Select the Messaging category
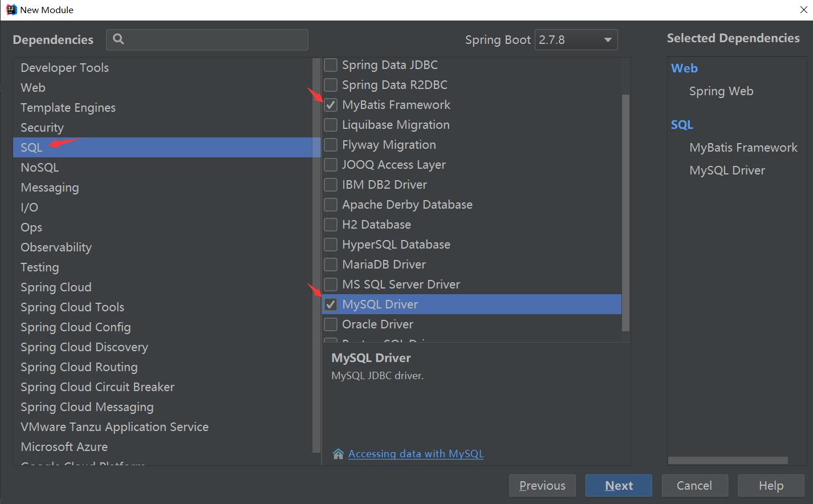 point(163,188)
